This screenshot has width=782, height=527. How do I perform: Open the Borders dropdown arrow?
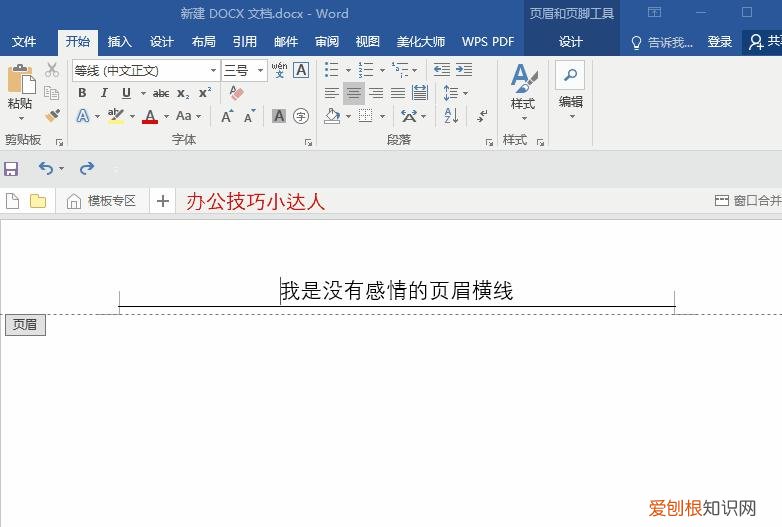pyautogui.click(x=383, y=117)
